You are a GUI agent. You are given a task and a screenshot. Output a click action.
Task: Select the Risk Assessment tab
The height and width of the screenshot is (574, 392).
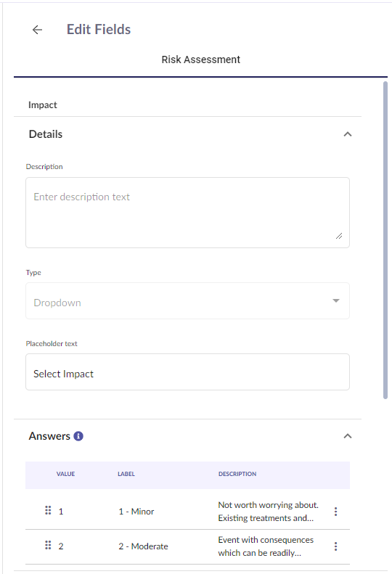click(201, 60)
